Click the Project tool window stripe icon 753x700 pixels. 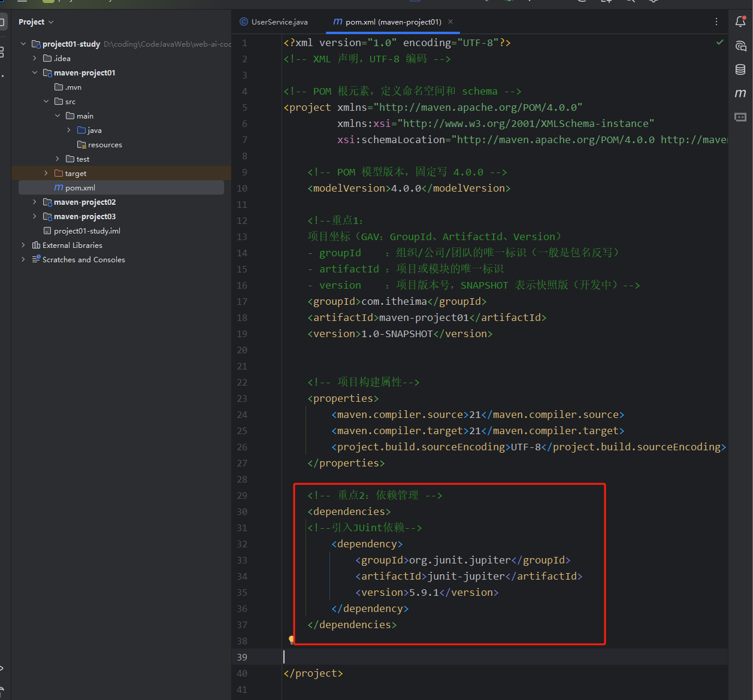[2, 23]
